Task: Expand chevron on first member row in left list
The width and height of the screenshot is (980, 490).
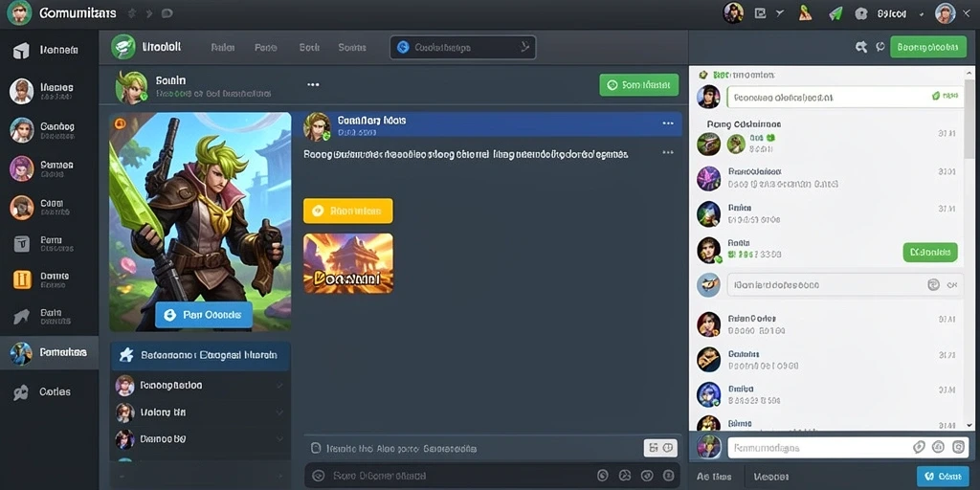Action: coord(279,386)
